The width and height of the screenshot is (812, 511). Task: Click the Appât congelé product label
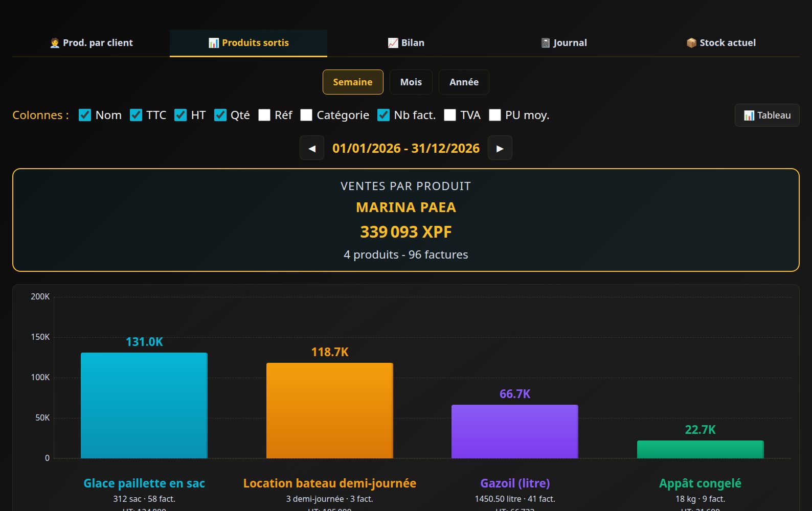tap(701, 483)
